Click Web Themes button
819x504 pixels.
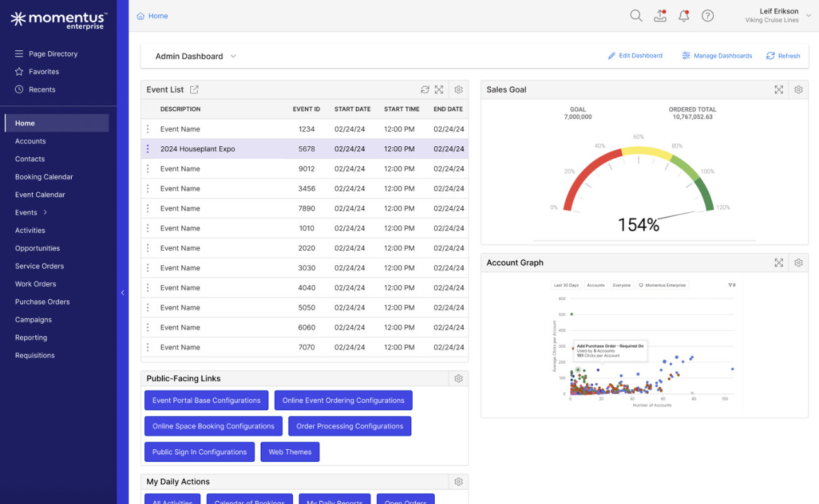click(x=290, y=452)
